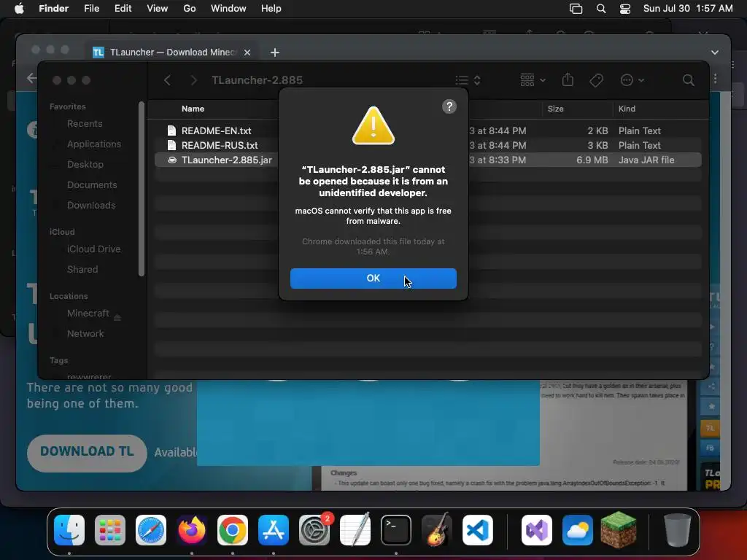Sort files by Size column

click(555, 109)
